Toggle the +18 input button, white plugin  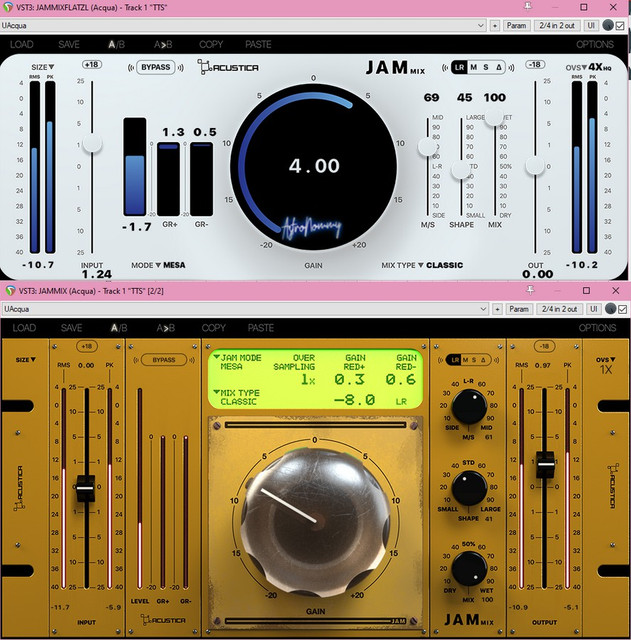point(91,64)
